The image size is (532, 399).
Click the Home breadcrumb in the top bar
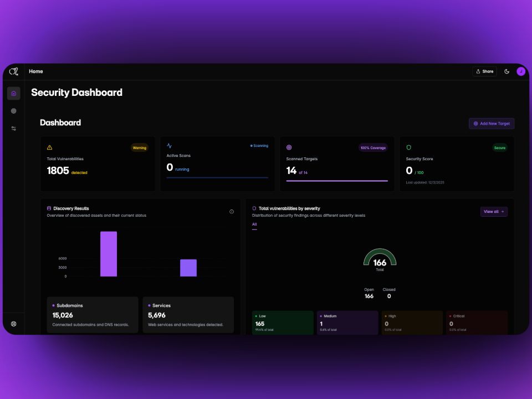36,71
